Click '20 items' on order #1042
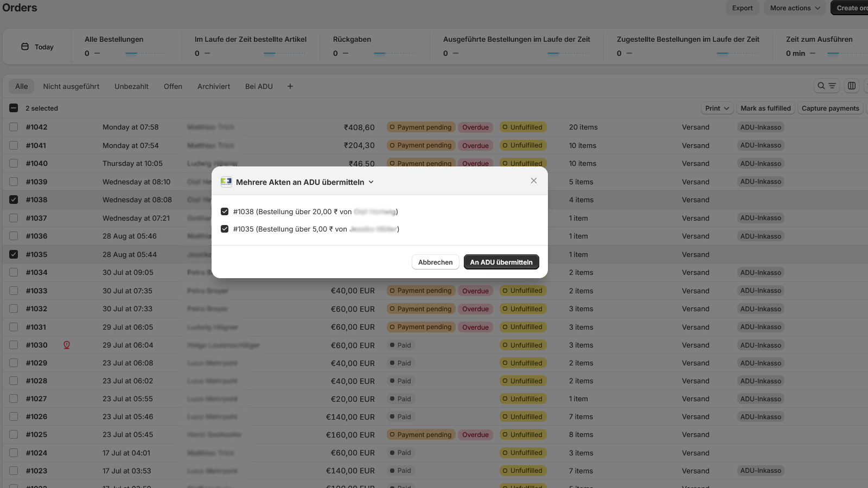 coord(583,127)
